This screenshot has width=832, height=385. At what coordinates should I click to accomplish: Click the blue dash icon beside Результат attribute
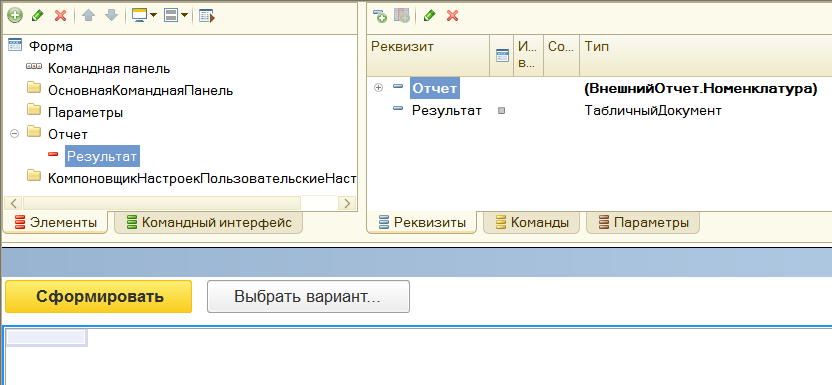397,108
